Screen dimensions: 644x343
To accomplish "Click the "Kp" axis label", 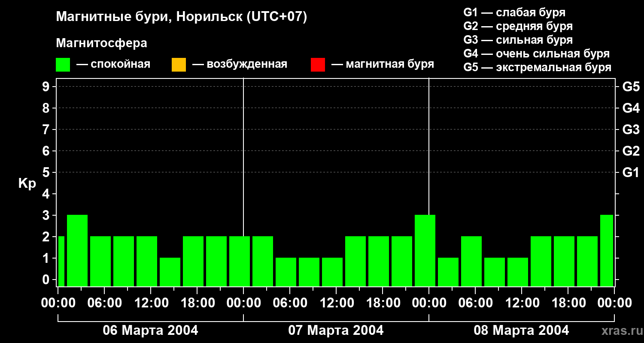I will click(27, 183).
